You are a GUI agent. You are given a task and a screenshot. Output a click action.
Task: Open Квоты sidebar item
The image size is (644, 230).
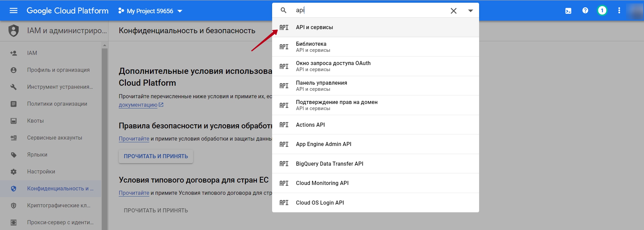click(51, 121)
